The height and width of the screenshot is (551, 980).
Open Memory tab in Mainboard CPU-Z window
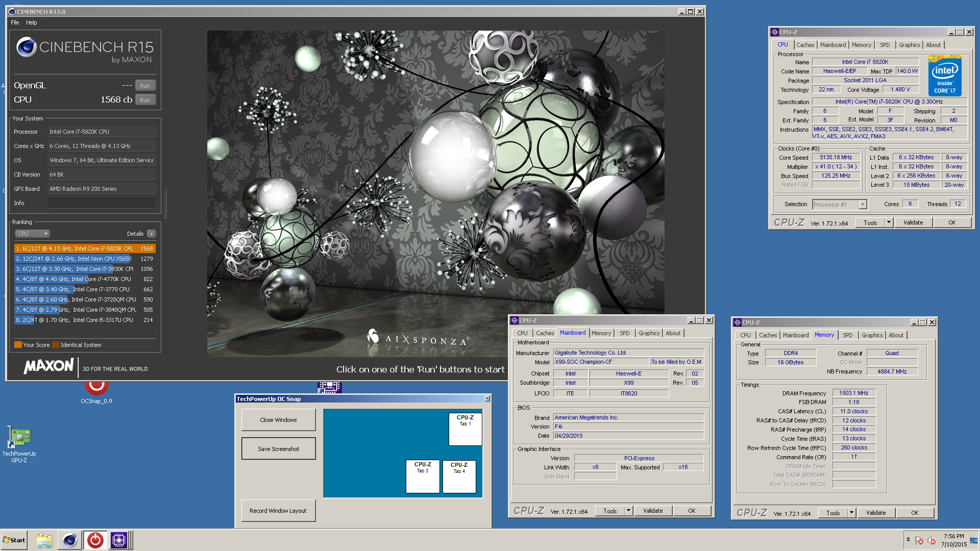coord(601,333)
